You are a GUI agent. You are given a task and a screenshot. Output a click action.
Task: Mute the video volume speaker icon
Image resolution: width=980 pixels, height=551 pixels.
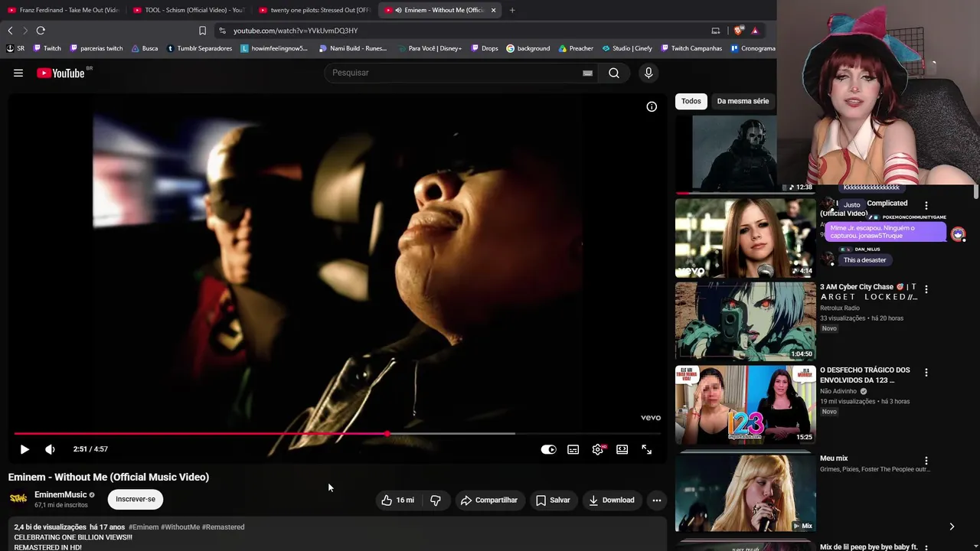point(50,449)
